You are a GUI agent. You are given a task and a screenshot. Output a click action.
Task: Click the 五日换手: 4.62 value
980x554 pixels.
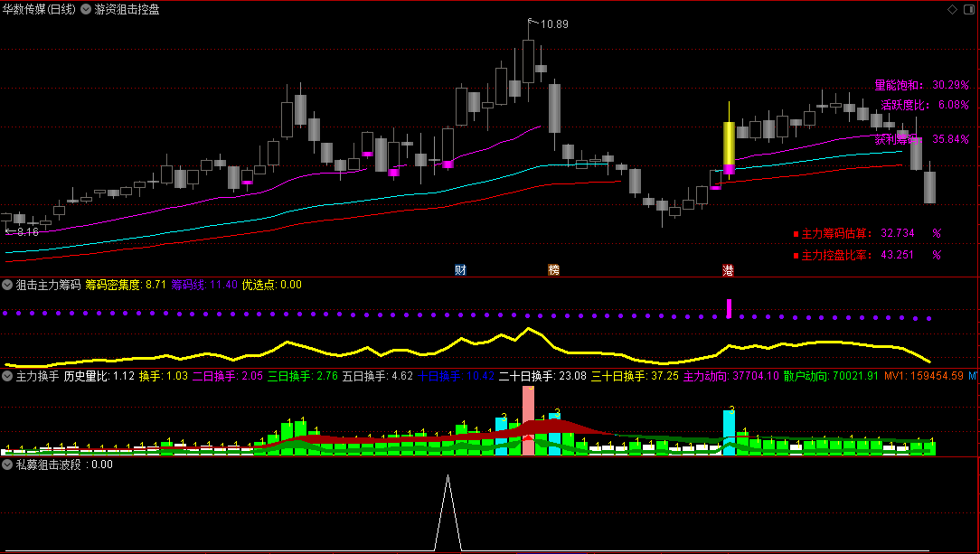pyautogui.click(x=378, y=376)
